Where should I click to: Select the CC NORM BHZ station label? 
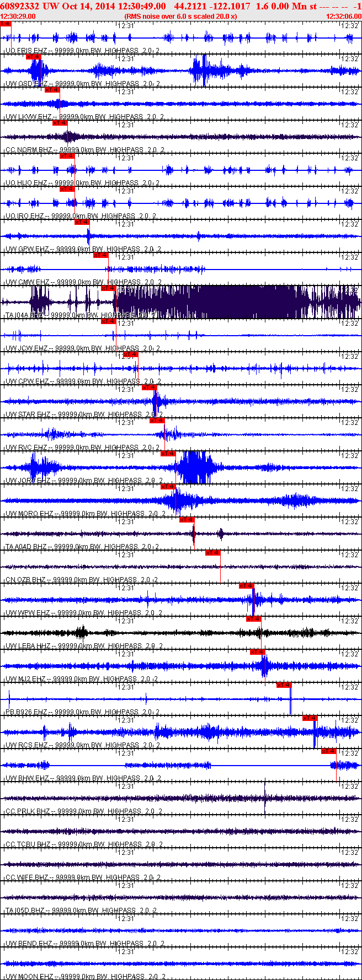[x=29, y=150]
